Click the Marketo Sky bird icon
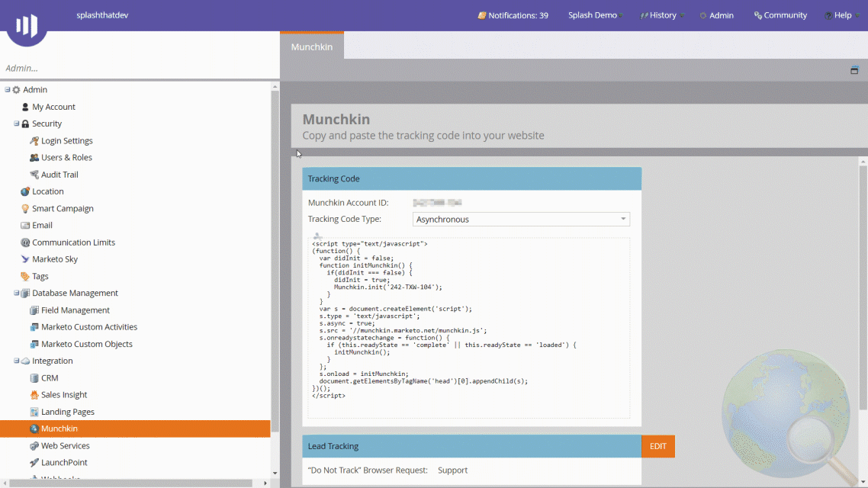Viewport: 868px width, 488px height. pos(25,259)
